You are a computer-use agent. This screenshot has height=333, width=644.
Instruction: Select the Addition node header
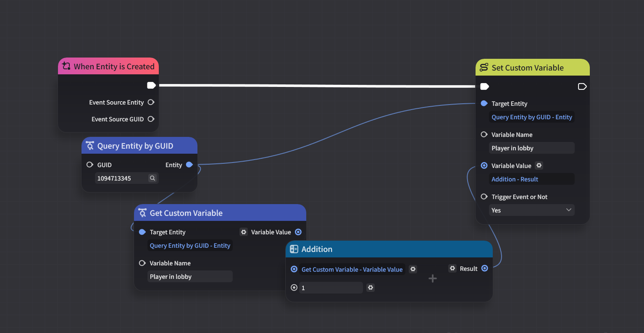[389, 249]
